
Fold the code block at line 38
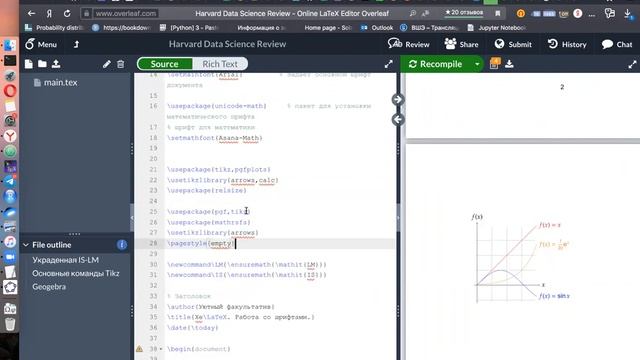(x=161, y=349)
